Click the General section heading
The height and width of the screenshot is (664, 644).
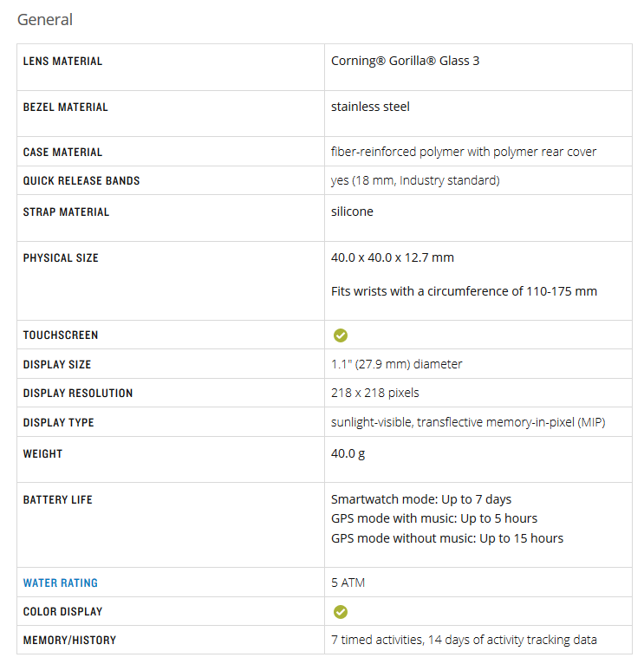pos(45,19)
